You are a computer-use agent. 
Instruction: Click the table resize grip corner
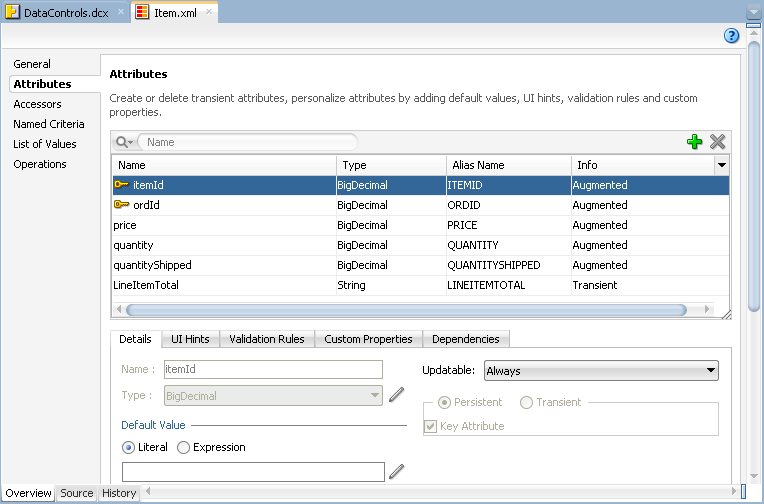click(726, 314)
